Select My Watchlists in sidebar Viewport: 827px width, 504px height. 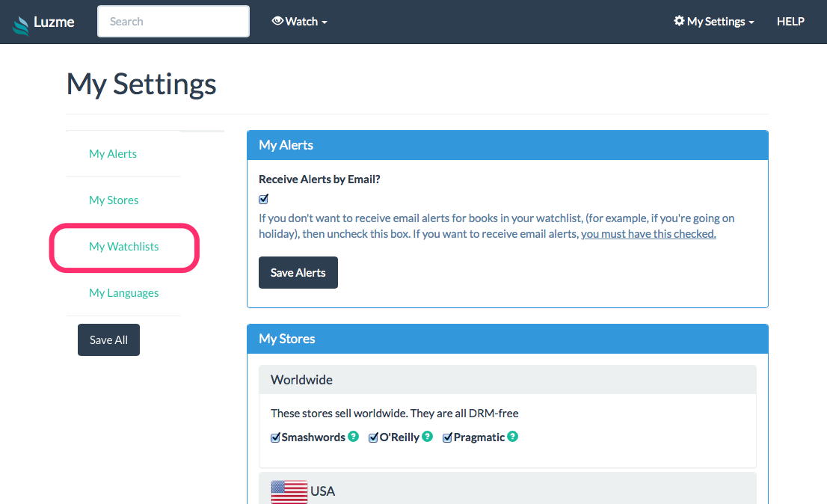[124, 247]
